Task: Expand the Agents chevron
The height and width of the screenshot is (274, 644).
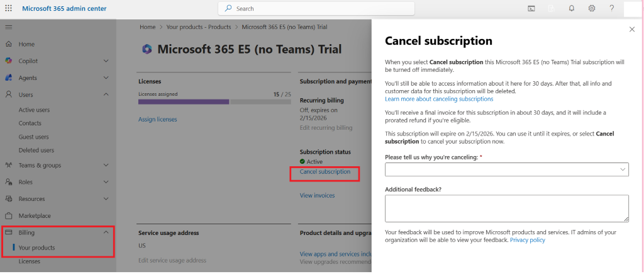Action: coord(106,77)
